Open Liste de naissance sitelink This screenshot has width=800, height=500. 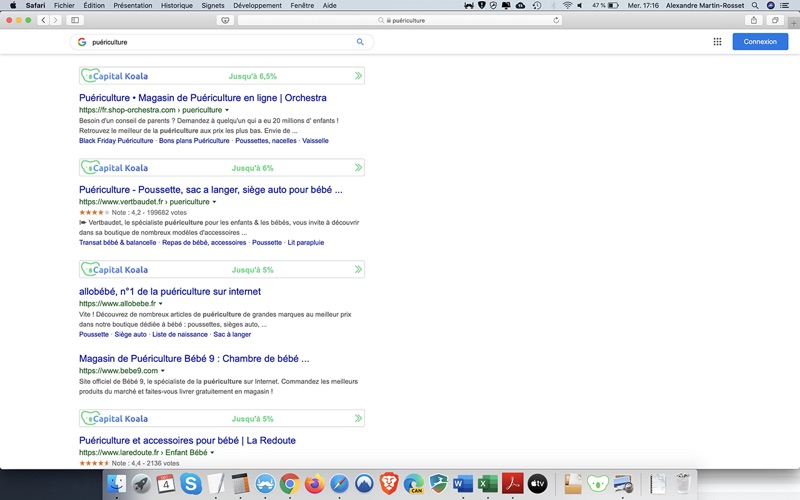pos(180,335)
